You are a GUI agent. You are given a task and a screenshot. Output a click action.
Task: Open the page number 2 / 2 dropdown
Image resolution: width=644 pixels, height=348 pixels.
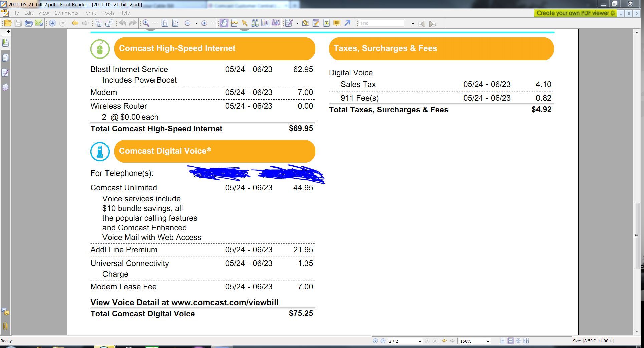(x=420, y=341)
